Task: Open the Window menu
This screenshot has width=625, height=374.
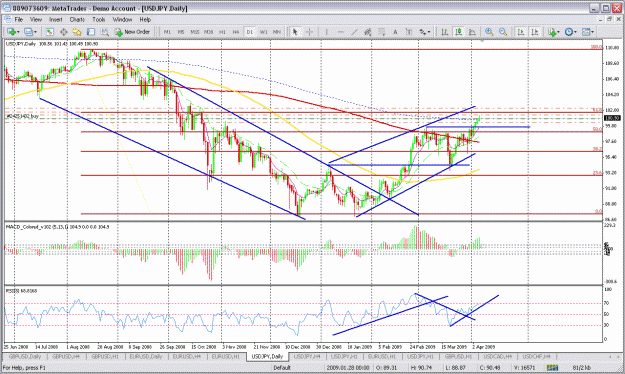Action: click(x=122, y=19)
